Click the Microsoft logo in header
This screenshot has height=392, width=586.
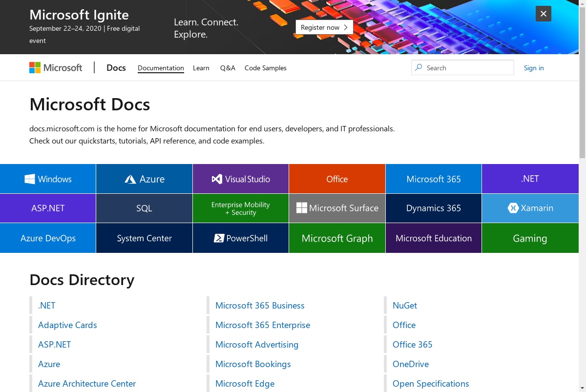(56, 68)
